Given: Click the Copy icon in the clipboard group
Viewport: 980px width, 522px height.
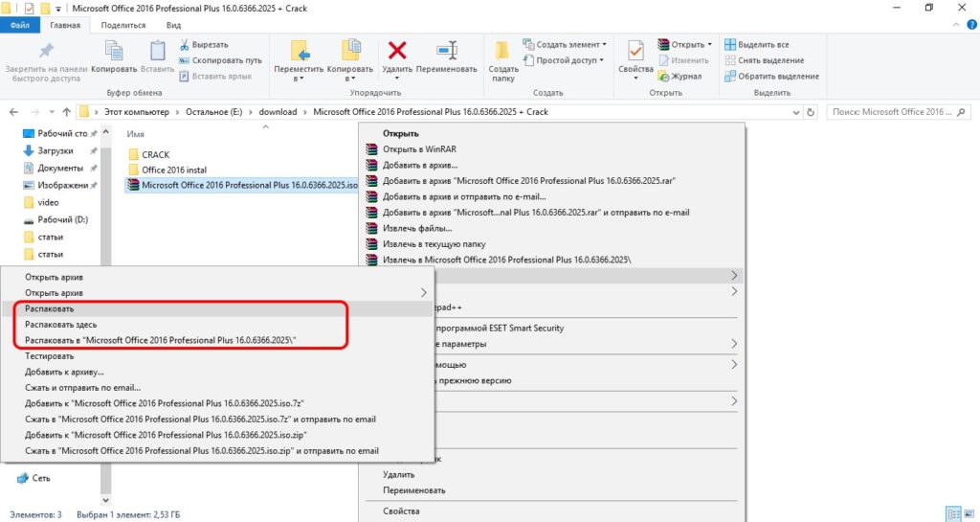Looking at the screenshot, I should click(x=114, y=51).
